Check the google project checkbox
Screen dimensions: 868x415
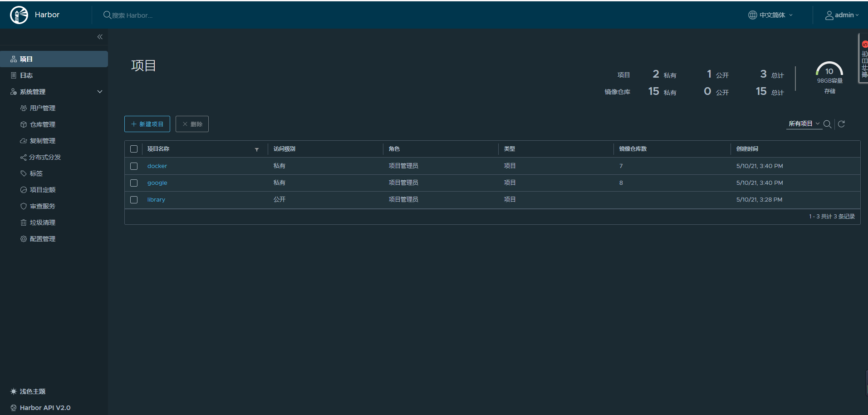tap(134, 183)
